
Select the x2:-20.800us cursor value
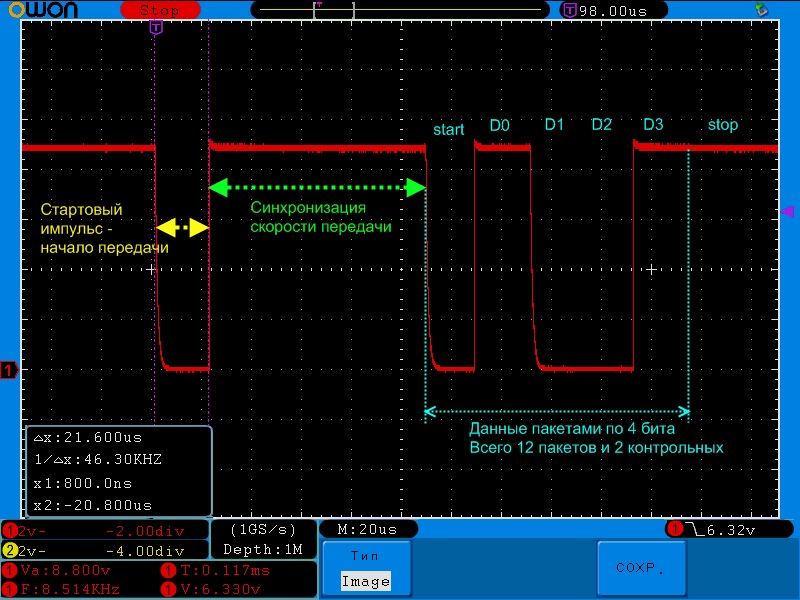93,506
